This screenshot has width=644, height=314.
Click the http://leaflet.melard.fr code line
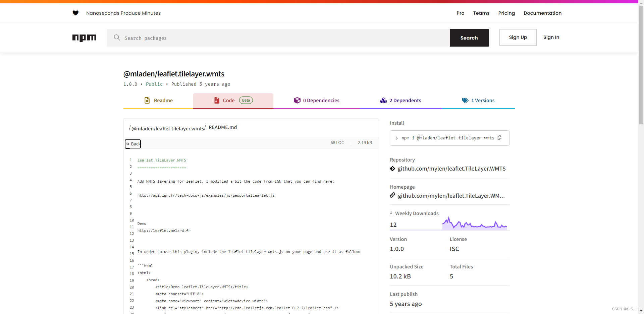[x=164, y=231]
